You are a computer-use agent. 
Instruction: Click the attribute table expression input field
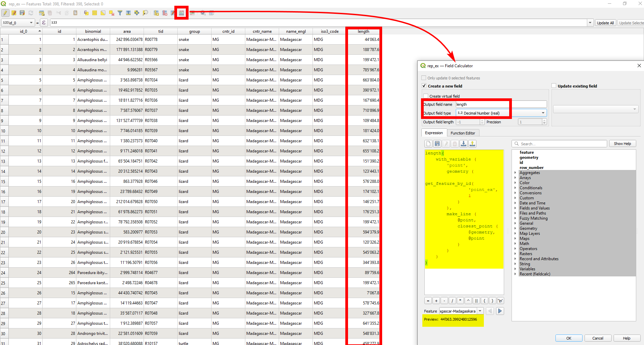pos(319,23)
